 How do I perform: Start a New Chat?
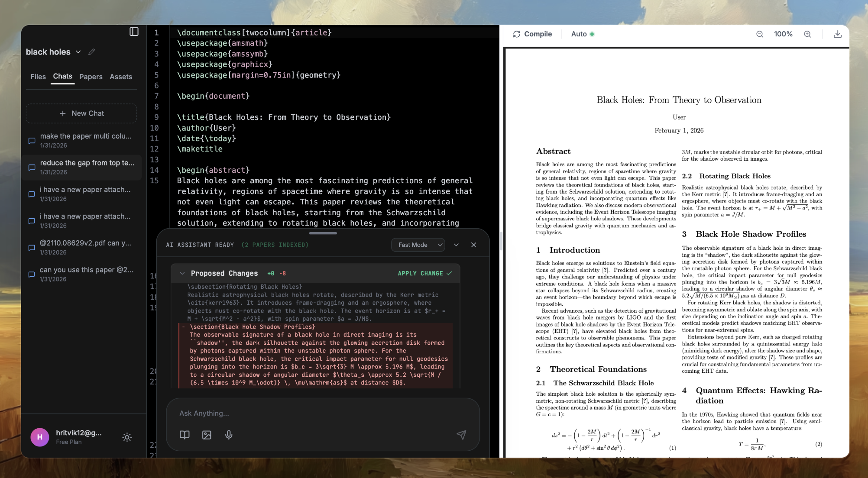pyautogui.click(x=81, y=113)
